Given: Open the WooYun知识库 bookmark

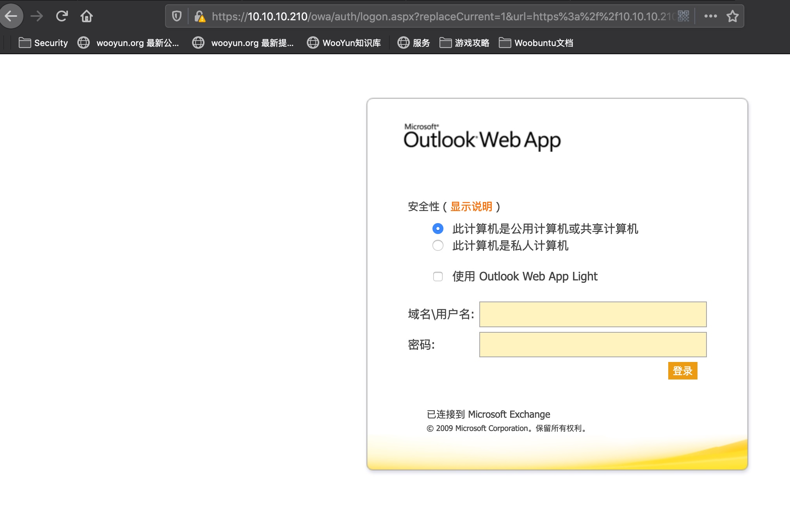Looking at the screenshot, I should pos(344,43).
